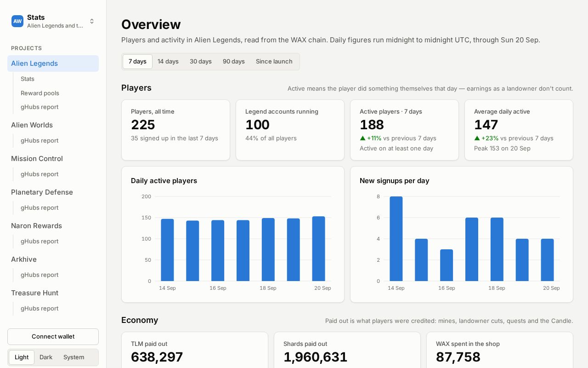Click the Active players 7 days card
This screenshot has width=588, height=368.
point(404,130)
